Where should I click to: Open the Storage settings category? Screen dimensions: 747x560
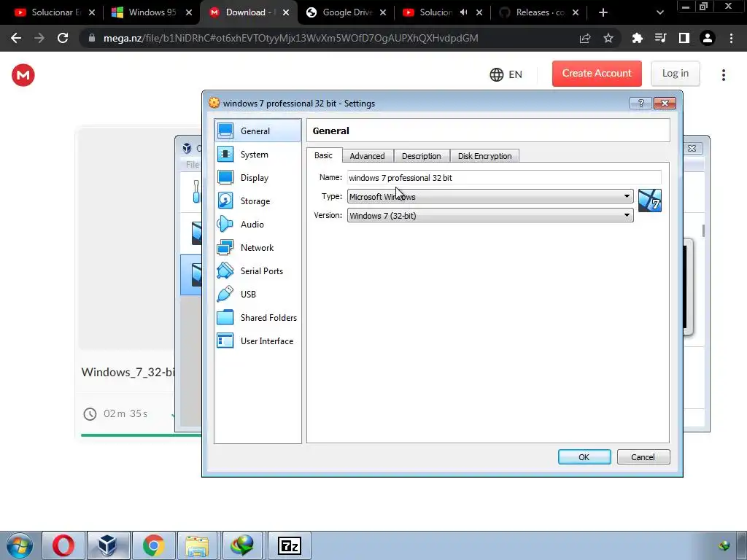[258, 201]
